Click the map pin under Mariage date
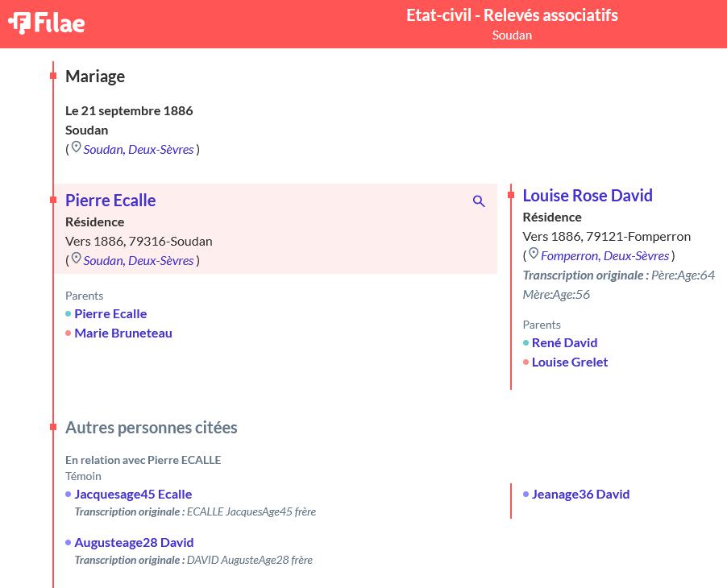 pyautogui.click(x=76, y=148)
